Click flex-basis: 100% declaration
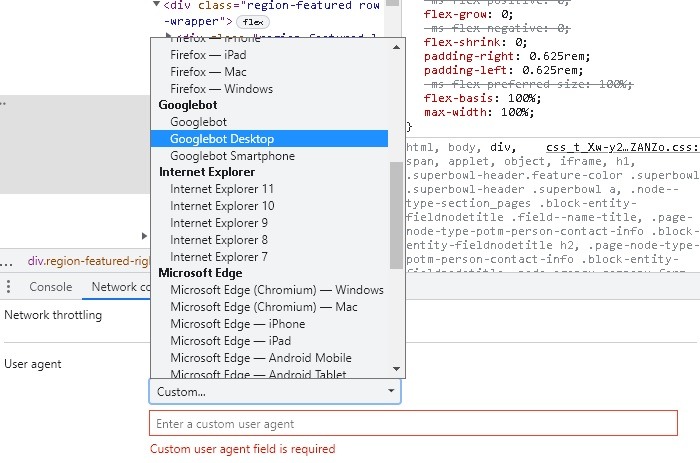Screen dimensions: 700x463 (x=482, y=98)
